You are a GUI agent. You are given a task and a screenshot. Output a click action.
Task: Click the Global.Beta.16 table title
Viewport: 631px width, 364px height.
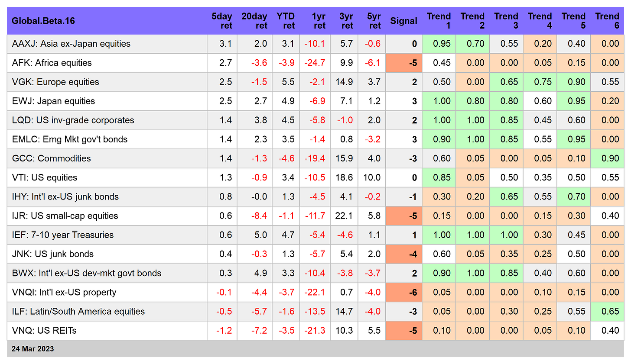point(43,21)
